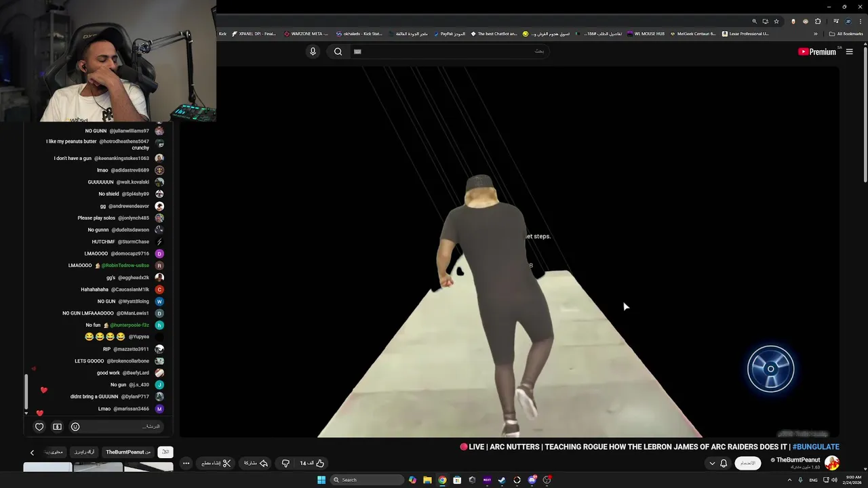The image size is (868, 488).
Task: Open File Explorer from taskbar
Action: click(427, 480)
